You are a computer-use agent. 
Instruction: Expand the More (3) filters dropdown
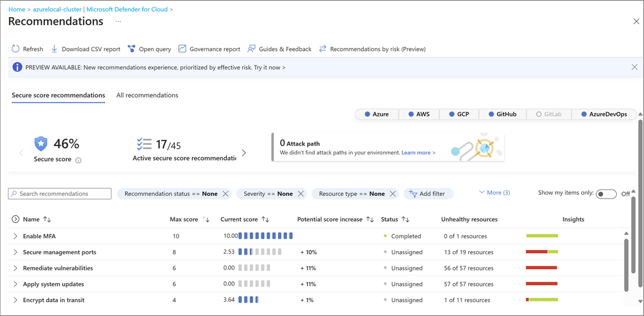click(494, 193)
